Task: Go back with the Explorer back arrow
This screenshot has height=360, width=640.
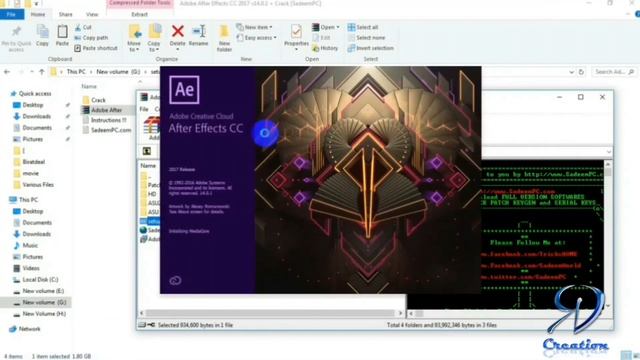Action: 7,72
